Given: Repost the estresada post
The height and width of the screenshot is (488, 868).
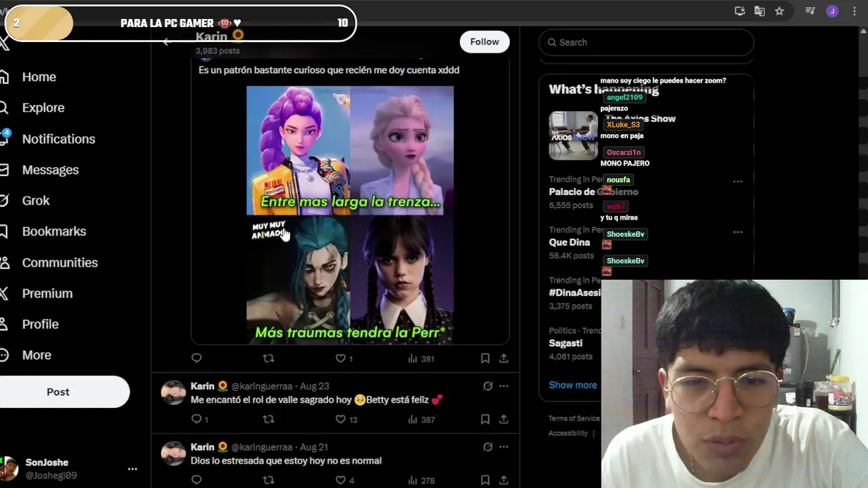Looking at the screenshot, I should 269,480.
